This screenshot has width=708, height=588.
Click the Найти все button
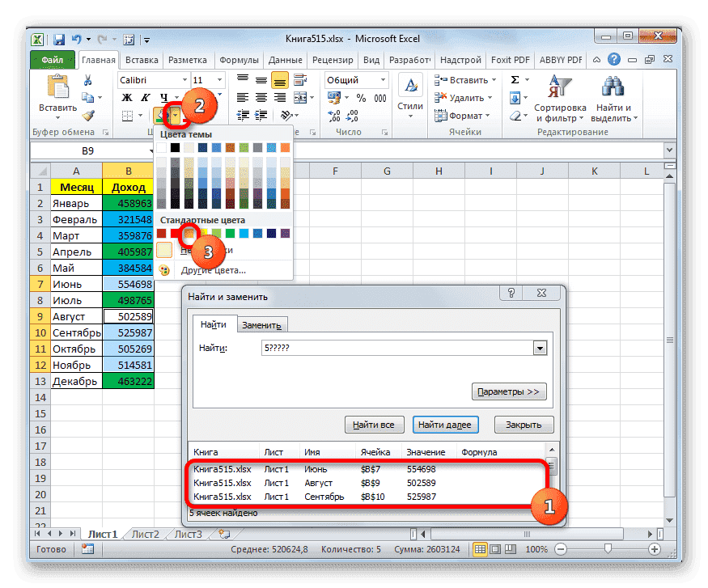click(375, 424)
